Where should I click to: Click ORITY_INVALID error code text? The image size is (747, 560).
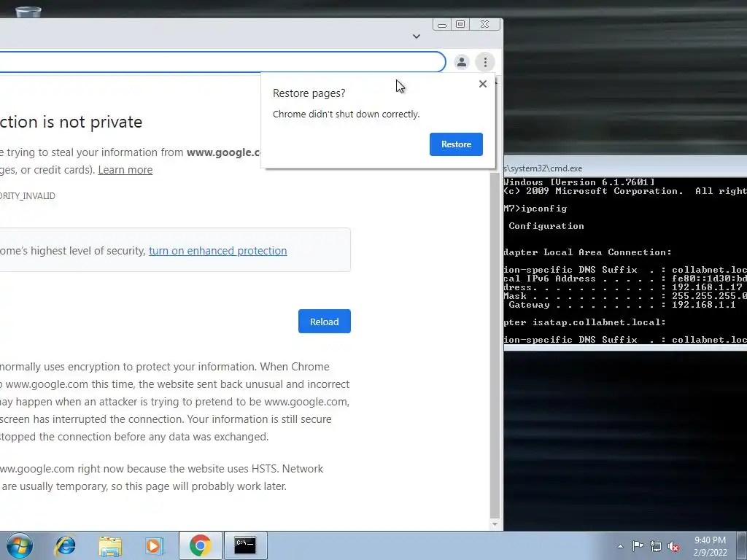tap(28, 195)
